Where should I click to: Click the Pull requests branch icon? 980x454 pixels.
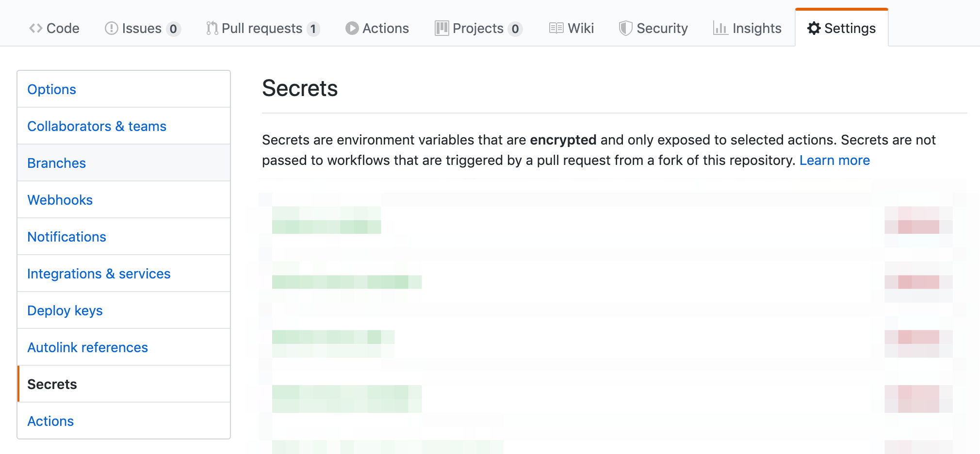tap(212, 28)
